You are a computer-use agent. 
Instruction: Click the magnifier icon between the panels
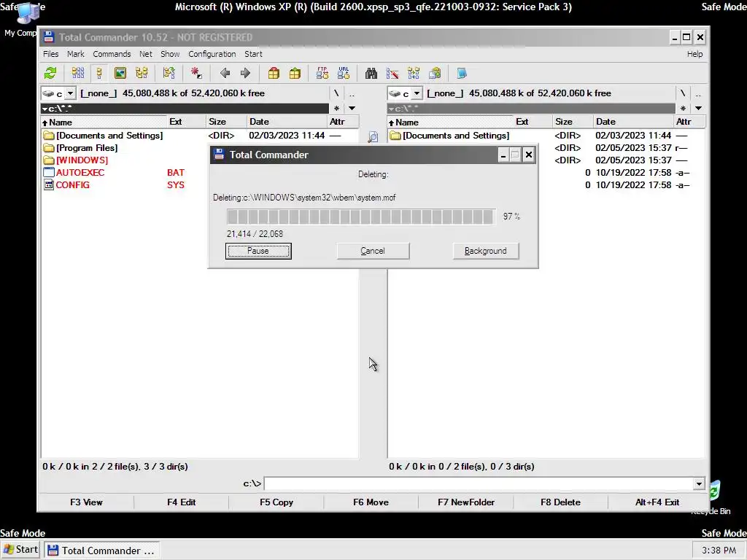(x=373, y=136)
